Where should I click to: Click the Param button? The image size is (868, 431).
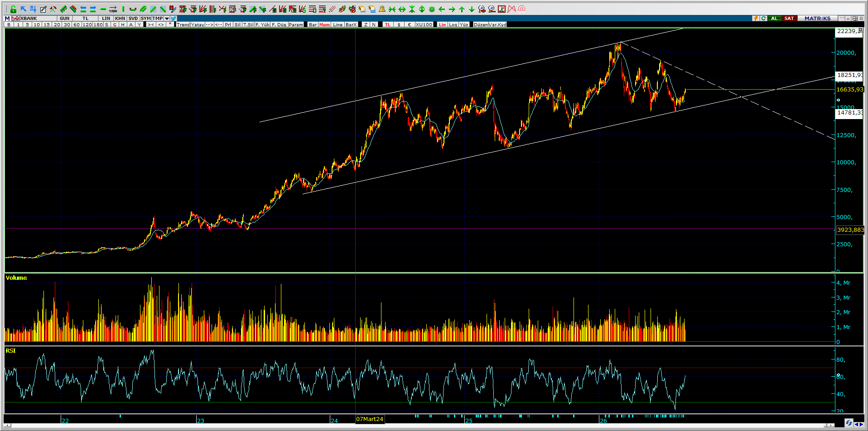point(296,24)
